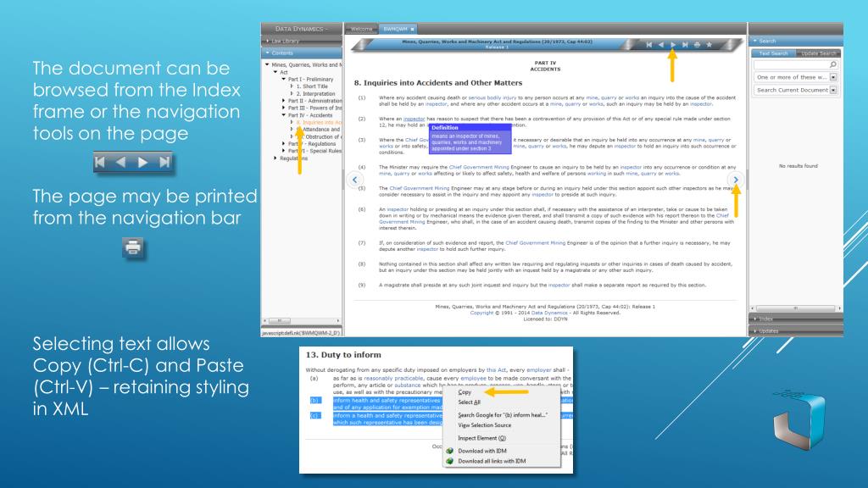Expand Part III - Powers of Inspectors node

click(283, 108)
